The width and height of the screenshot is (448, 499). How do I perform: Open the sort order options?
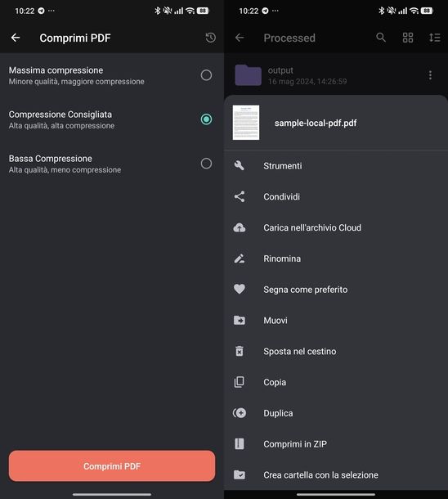(434, 38)
